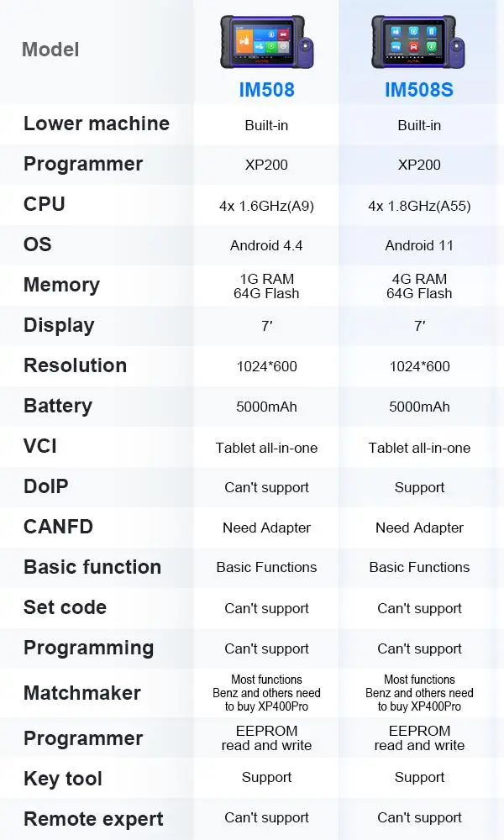The width and height of the screenshot is (504, 840).
Task: Click the CPU row label
Action: click(x=45, y=204)
